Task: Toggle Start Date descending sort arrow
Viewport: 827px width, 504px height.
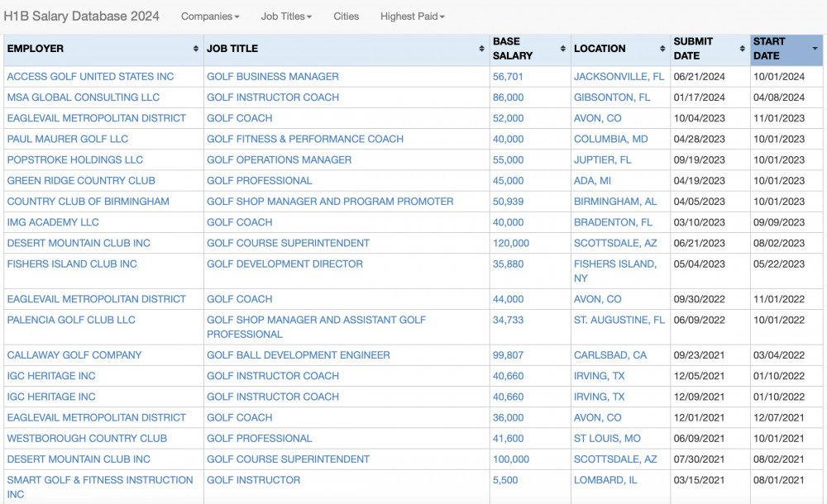Action: pos(815,49)
